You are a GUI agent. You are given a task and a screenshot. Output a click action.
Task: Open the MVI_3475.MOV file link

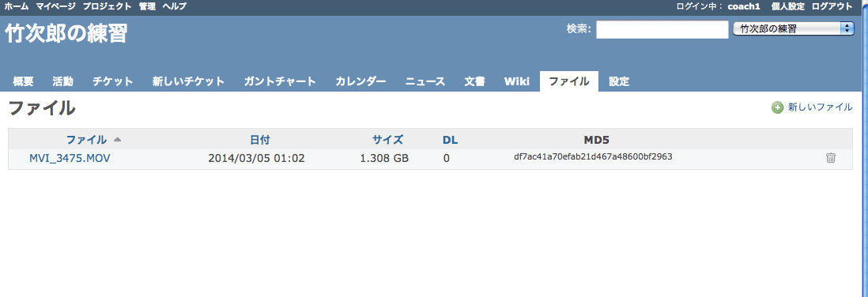tap(70, 158)
